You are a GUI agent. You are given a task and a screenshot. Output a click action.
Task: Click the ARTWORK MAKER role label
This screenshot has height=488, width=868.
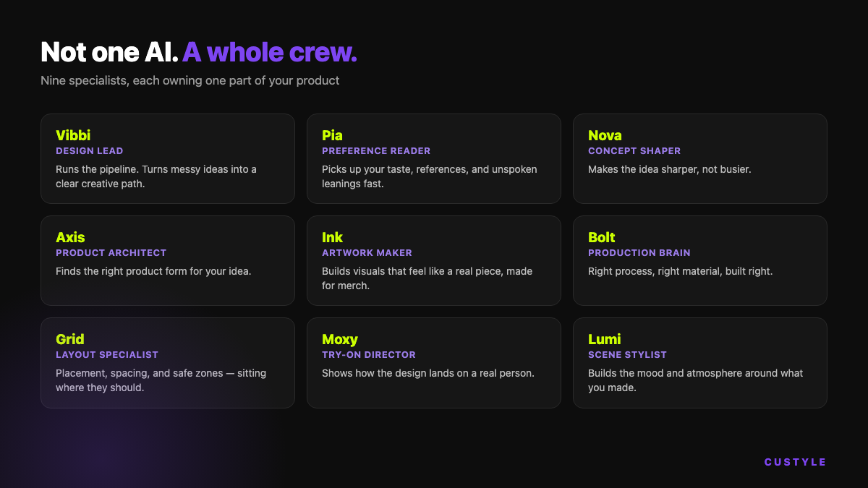367,253
